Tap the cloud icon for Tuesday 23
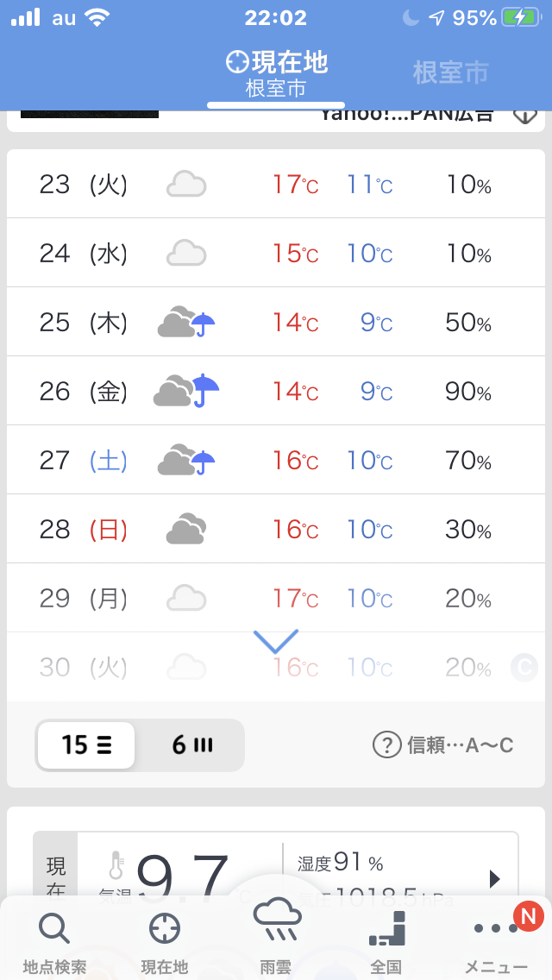This screenshot has width=552, height=980. point(186,184)
